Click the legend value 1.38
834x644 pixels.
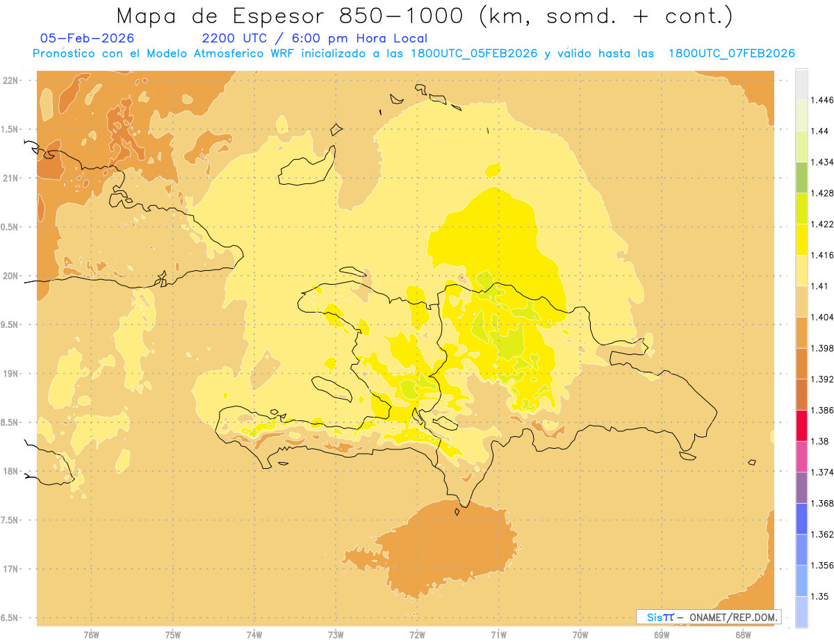click(x=821, y=441)
